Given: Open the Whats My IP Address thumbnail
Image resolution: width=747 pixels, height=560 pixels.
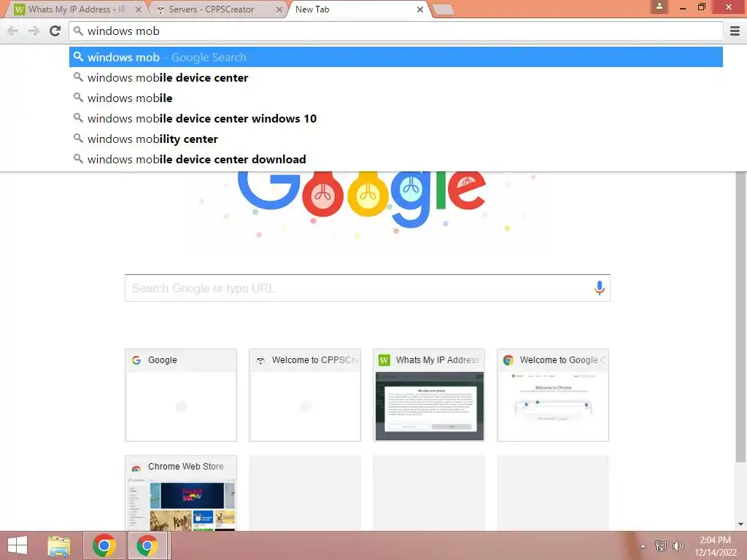Looking at the screenshot, I should click(x=429, y=394).
